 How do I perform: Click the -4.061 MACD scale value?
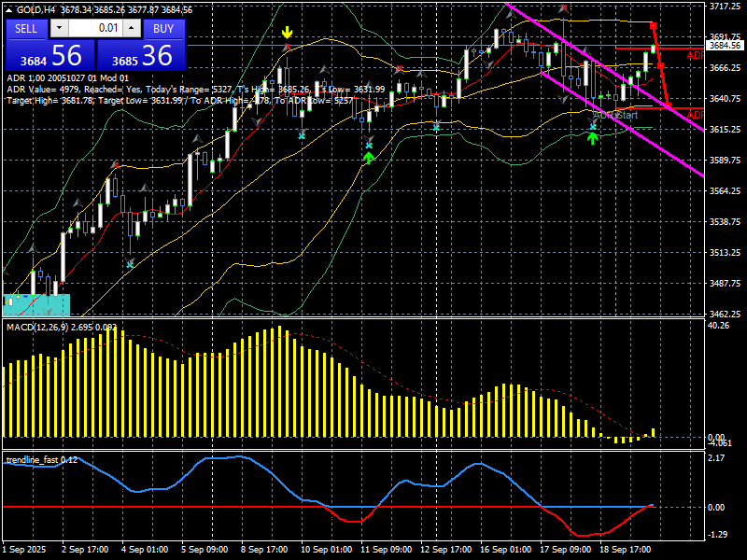pyautogui.click(x=720, y=443)
